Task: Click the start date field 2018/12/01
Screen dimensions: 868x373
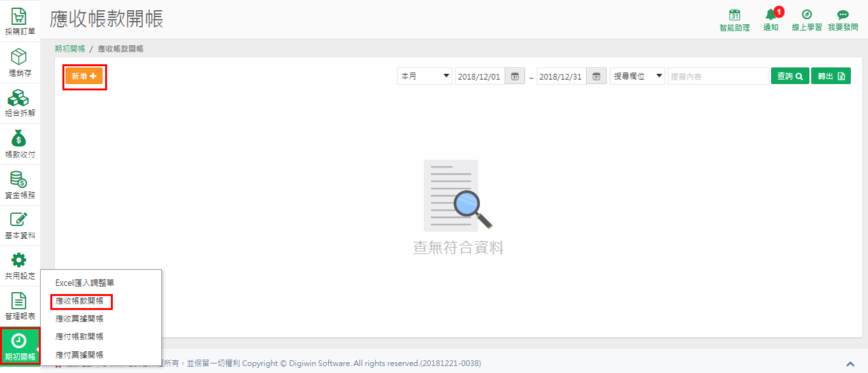Action: (480, 76)
